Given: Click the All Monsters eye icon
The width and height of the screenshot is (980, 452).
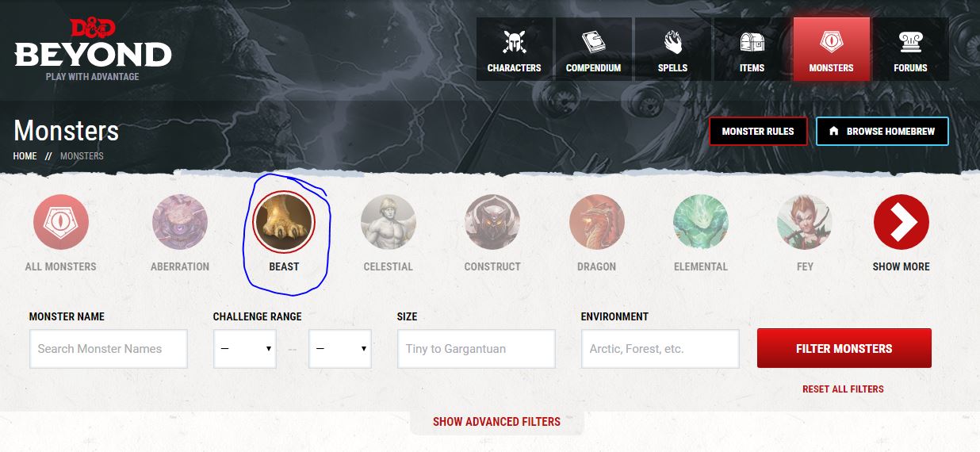Looking at the screenshot, I should point(61,222).
